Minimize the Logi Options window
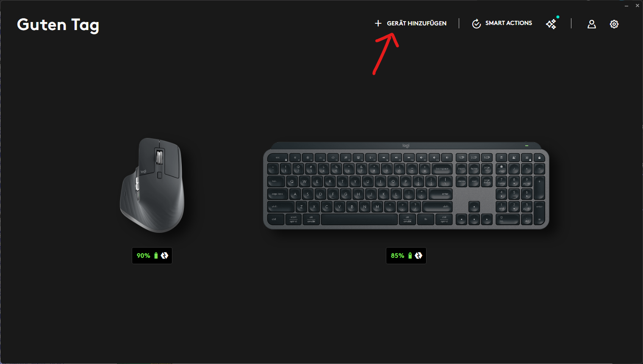This screenshot has height=364, width=643. (626, 6)
